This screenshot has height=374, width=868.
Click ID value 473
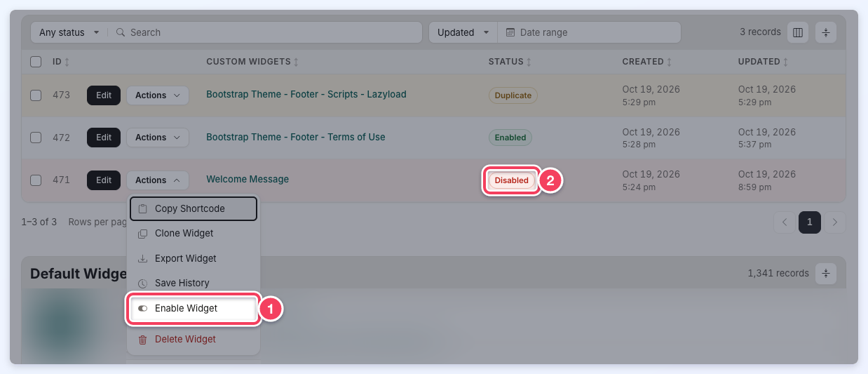point(62,95)
